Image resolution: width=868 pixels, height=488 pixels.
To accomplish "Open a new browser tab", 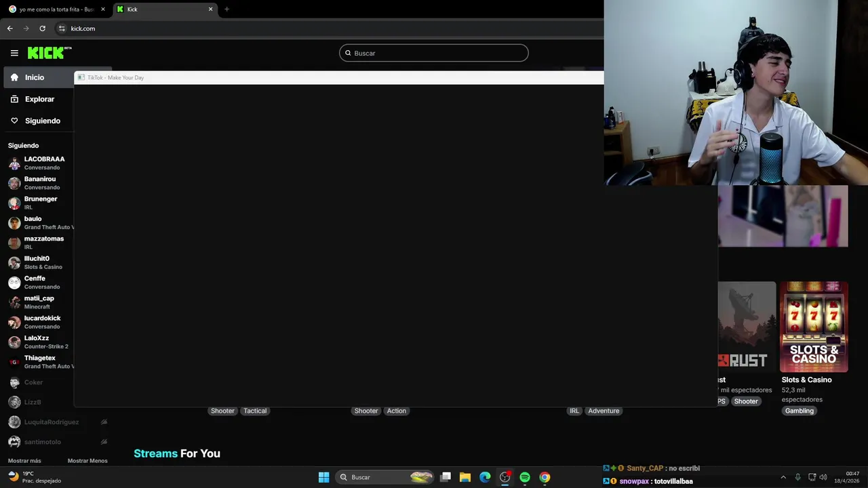I will tap(226, 9).
